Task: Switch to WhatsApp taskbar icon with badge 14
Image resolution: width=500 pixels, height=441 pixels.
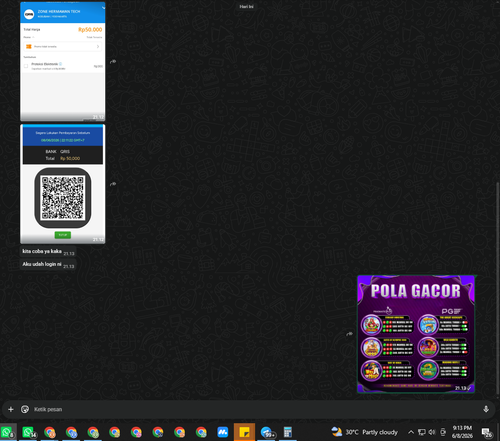Action: 29,432
